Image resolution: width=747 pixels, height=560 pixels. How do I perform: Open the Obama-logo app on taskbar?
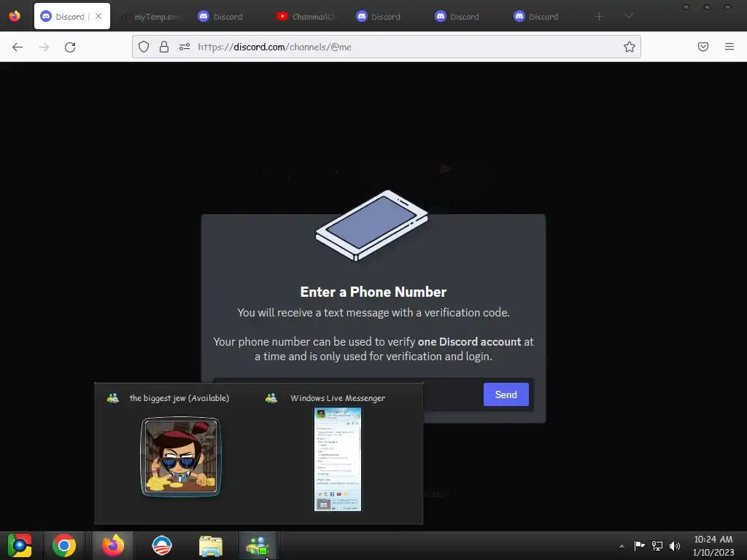pyautogui.click(x=161, y=545)
